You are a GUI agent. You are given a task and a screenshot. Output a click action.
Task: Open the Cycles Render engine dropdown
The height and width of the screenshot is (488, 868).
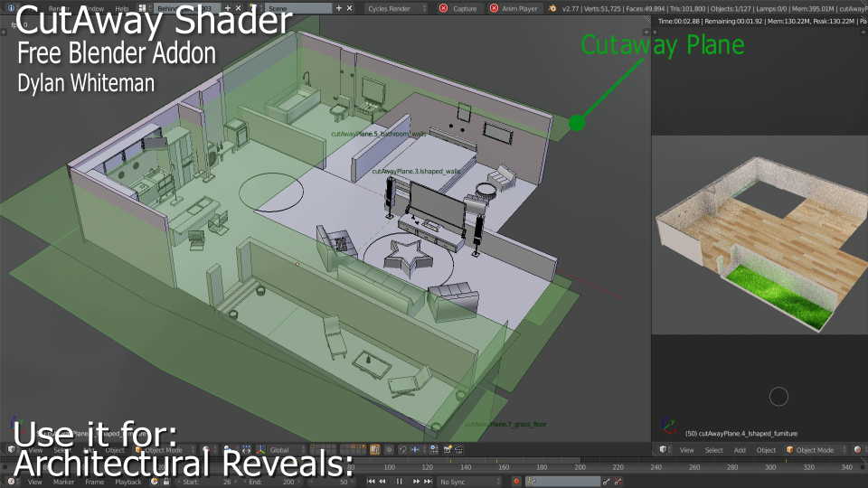[396, 8]
